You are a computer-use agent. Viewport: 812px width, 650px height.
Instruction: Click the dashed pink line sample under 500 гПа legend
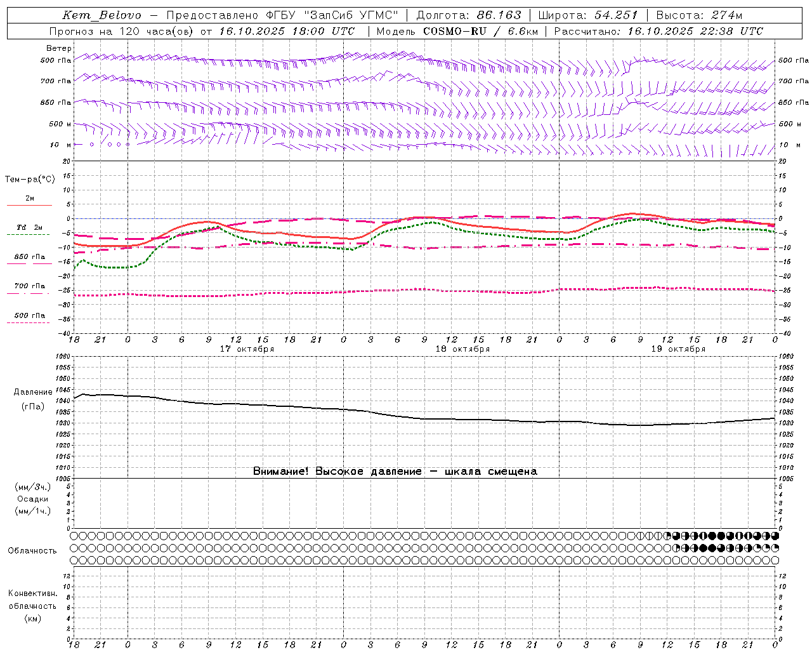[28, 323]
